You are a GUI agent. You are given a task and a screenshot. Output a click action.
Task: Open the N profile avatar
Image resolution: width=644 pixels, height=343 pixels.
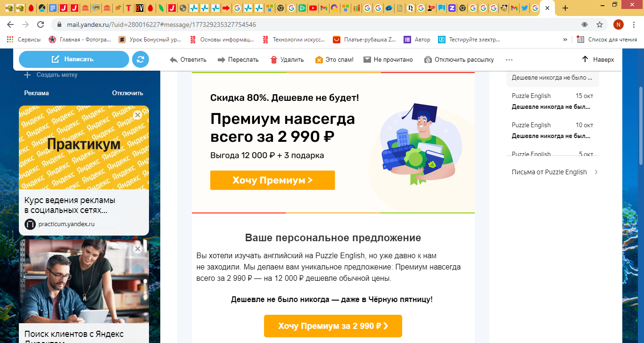[619, 24]
